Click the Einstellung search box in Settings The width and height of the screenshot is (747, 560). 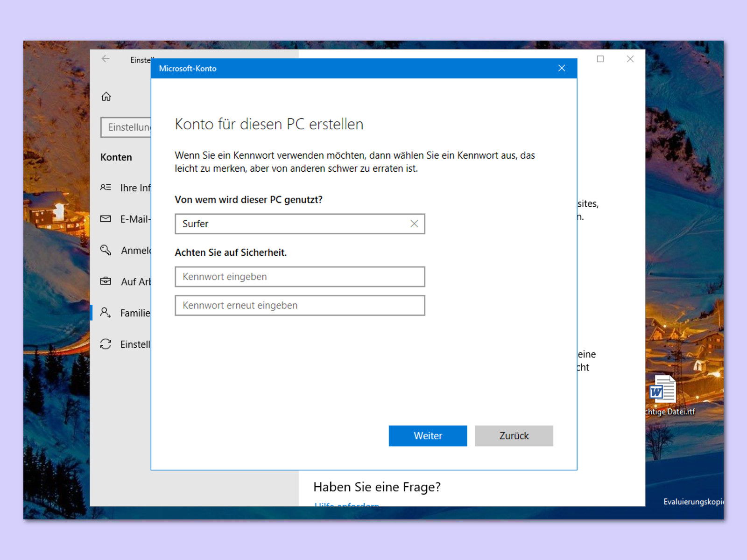click(x=126, y=127)
